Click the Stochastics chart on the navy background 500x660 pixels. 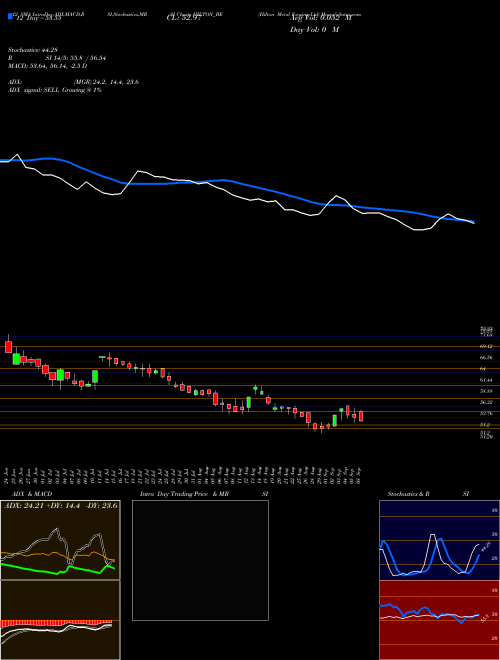pos(439,540)
